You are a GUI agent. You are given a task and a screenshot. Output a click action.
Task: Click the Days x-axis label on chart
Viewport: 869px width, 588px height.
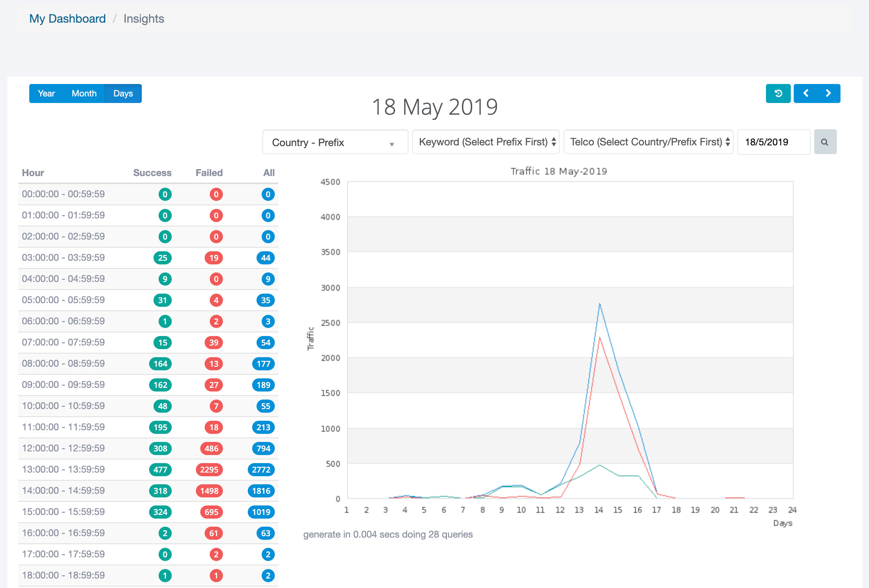tap(783, 523)
